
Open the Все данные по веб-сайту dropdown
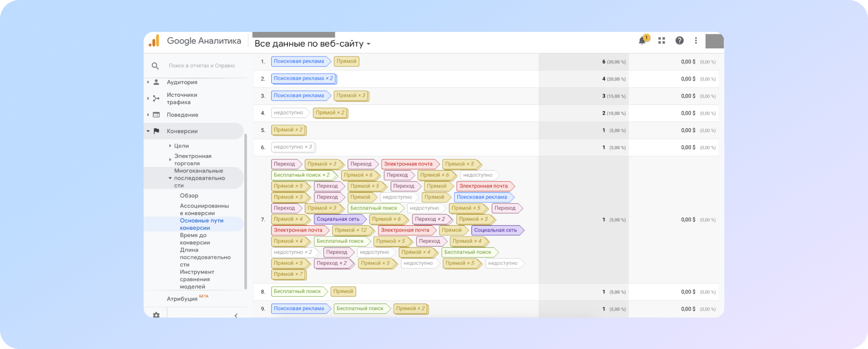pyautogui.click(x=312, y=44)
